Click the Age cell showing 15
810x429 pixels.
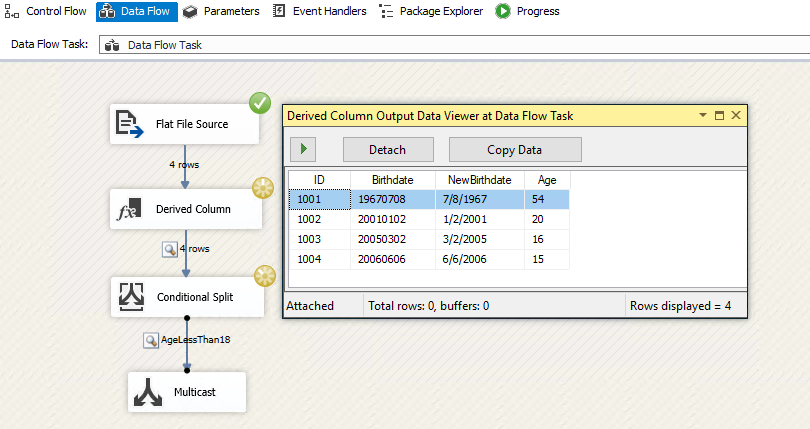pyautogui.click(x=547, y=259)
